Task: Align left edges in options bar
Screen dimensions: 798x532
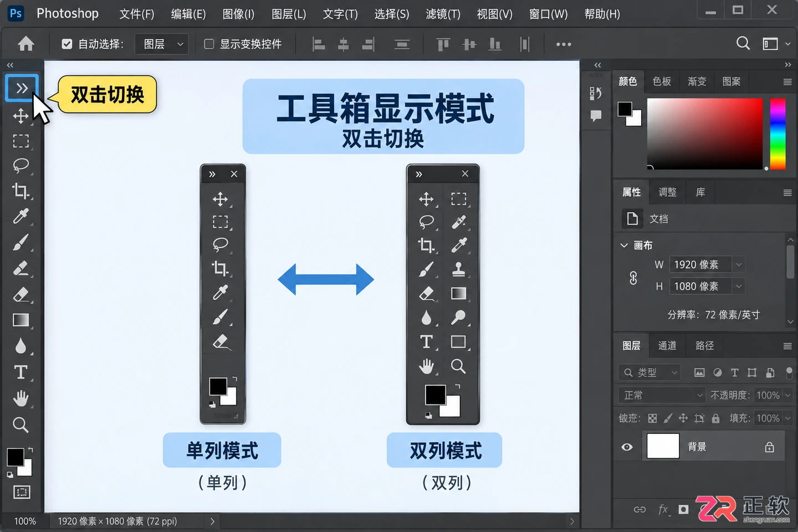Action: click(x=319, y=44)
